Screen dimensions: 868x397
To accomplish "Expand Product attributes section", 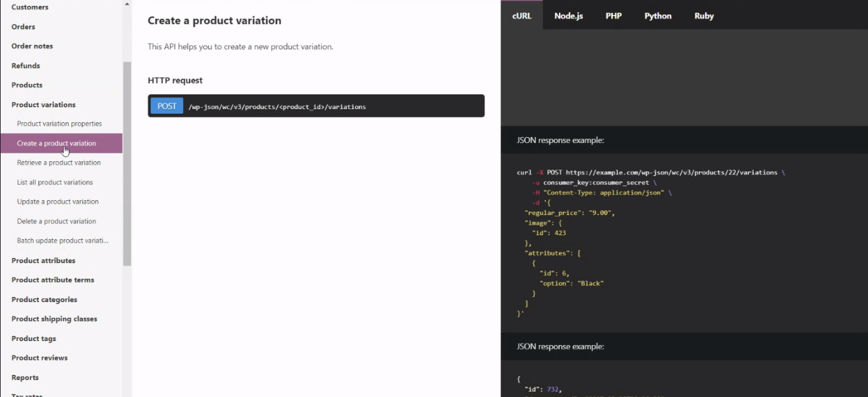I will tap(43, 261).
